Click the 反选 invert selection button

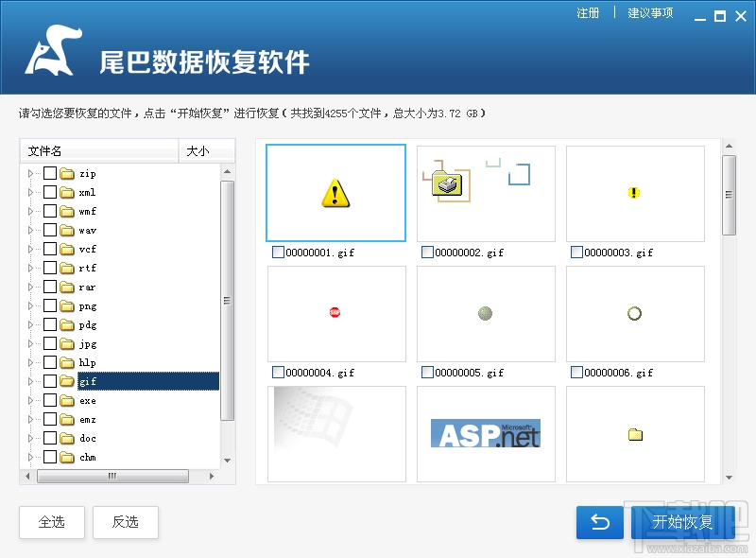(x=126, y=522)
